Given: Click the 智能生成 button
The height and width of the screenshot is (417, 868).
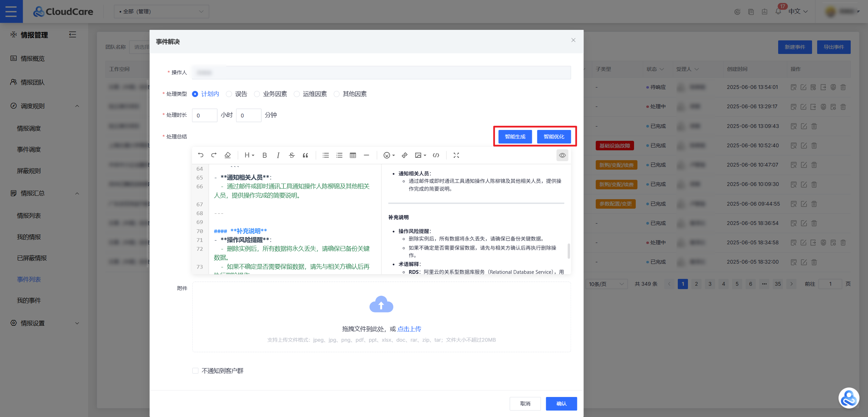Looking at the screenshot, I should point(515,136).
